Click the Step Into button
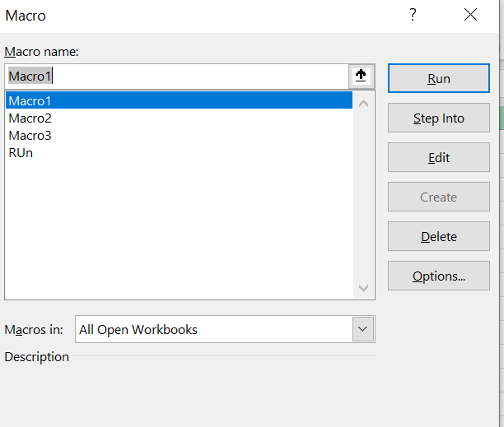This screenshot has height=427, width=504. coord(438,118)
